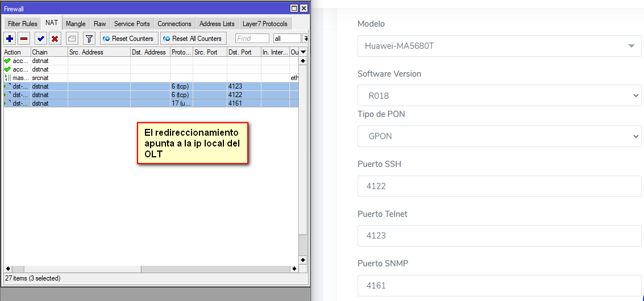The image size is (644, 301).
Task: Click the red minus Remove rule icon
Action: tap(24, 39)
